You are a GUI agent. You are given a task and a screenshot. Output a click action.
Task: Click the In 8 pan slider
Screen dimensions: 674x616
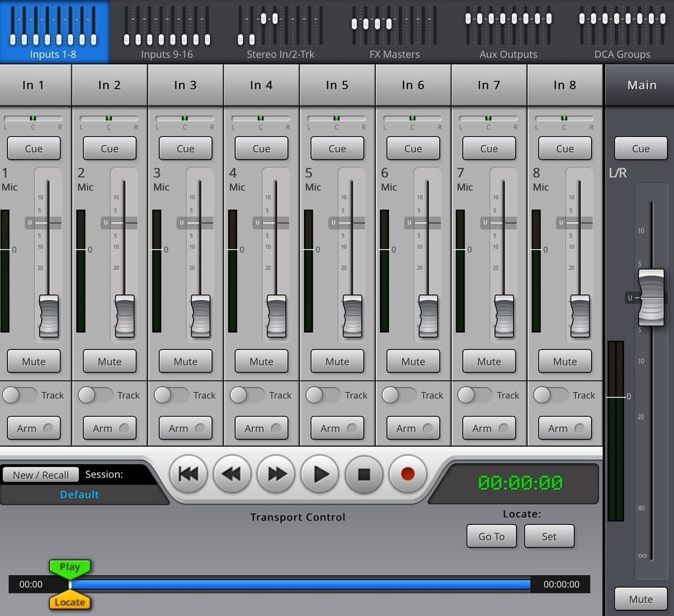564,118
